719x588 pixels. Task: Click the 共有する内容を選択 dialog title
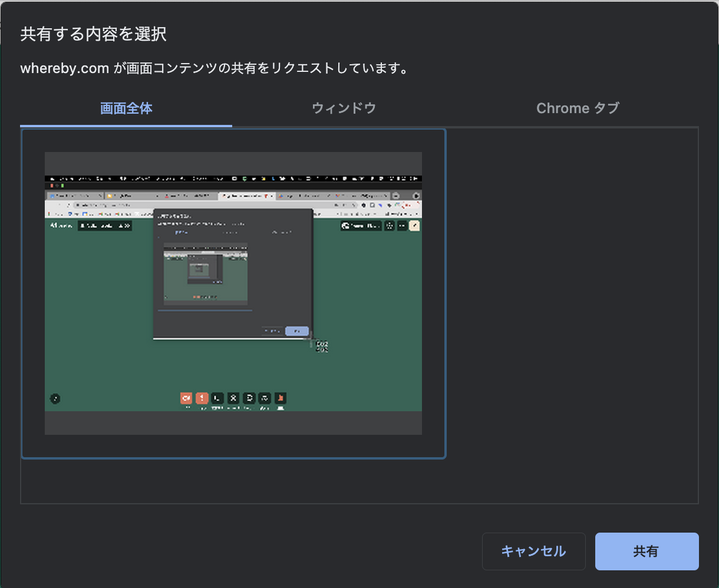click(x=93, y=34)
